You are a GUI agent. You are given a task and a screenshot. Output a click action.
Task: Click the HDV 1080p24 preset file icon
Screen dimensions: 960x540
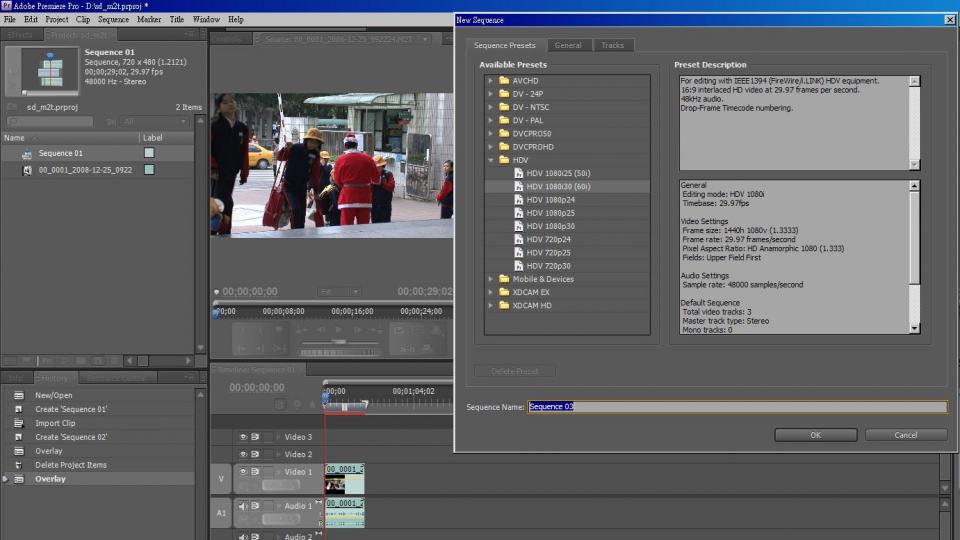(x=518, y=200)
